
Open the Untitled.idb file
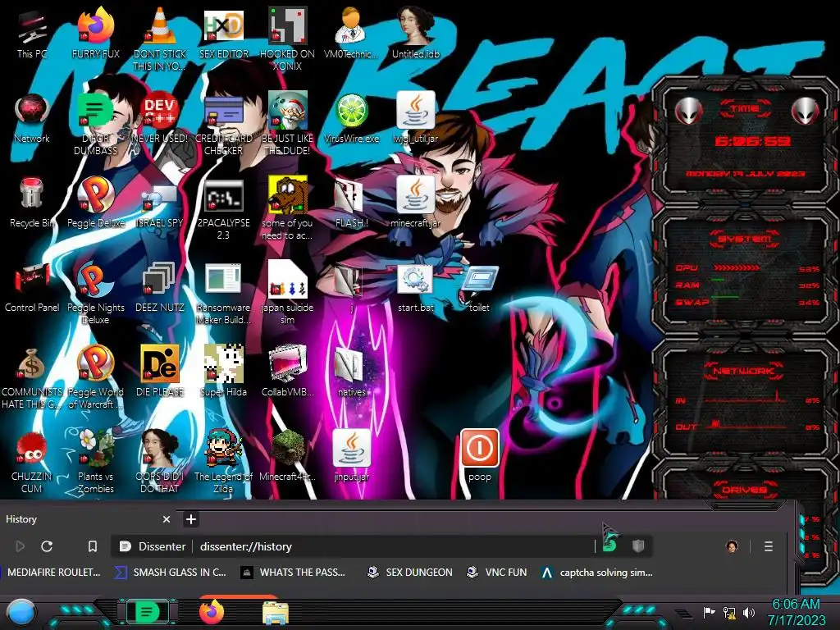pos(415,34)
